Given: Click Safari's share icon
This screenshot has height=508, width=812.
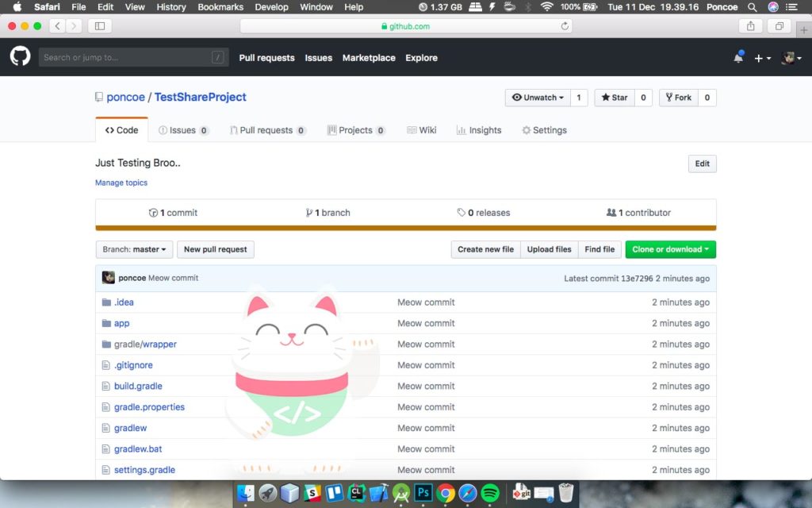Looking at the screenshot, I should tap(750, 26).
